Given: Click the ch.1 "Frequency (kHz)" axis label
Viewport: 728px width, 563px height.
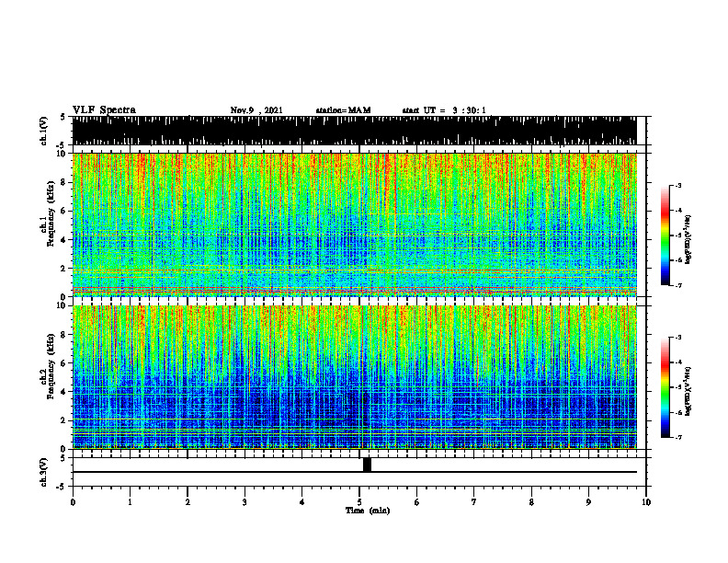Looking at the screenshot, I should point(51,213).
